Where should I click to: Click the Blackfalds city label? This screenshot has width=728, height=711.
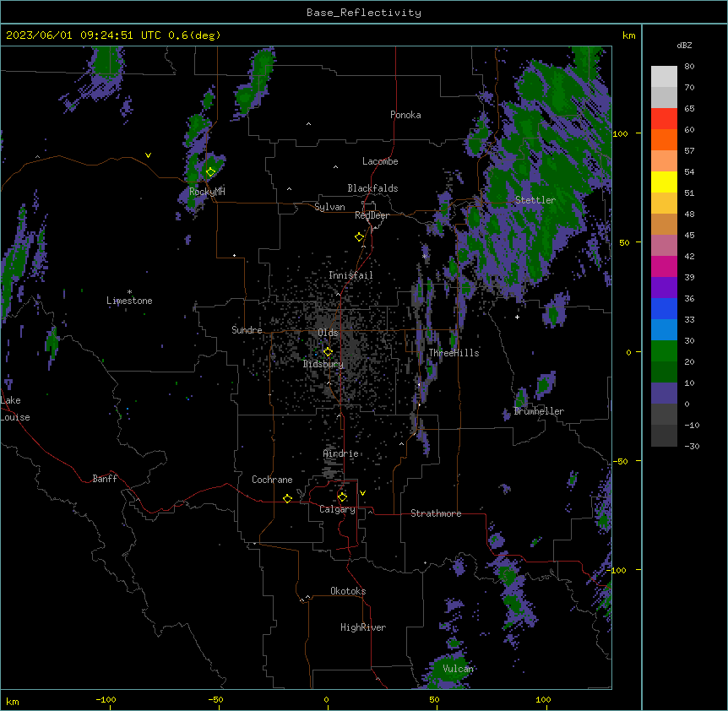372,188
